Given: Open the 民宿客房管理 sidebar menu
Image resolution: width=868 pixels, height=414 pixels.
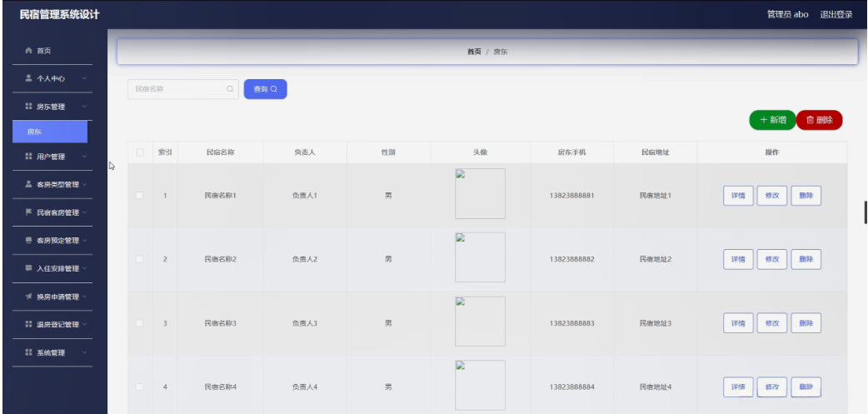Looking at the screenshot, I should click(x=52, y=212).
